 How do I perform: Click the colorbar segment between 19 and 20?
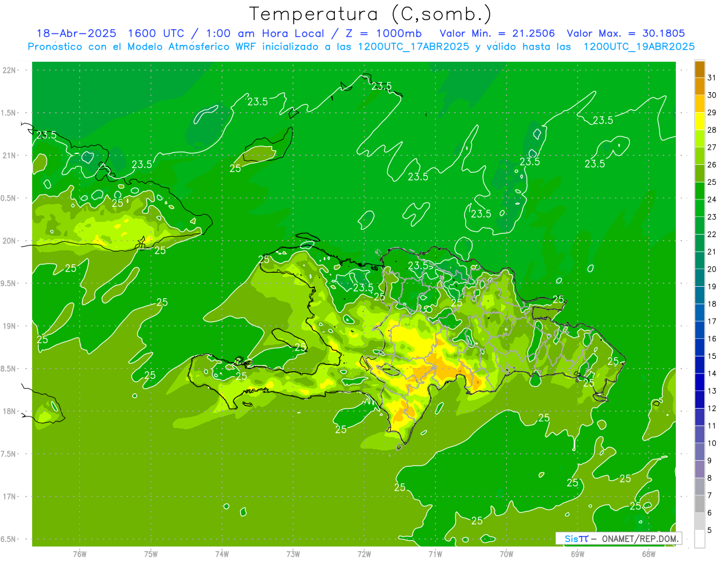(x=699, y=278)
